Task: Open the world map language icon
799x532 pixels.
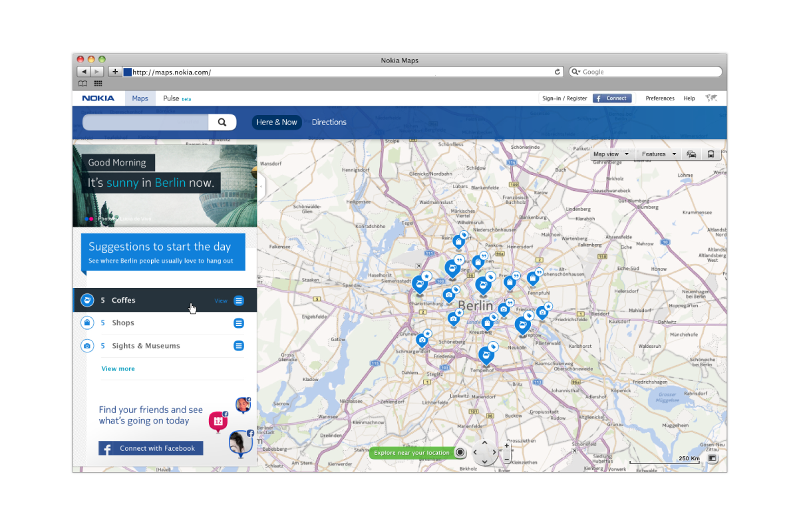Action: coord(711,98)
